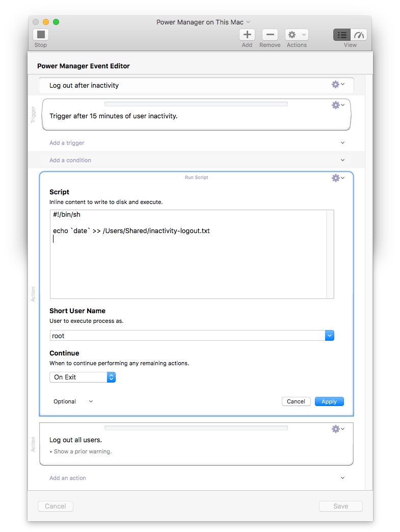Click the trigger card drag handle bar
Image resolution: width=400 pixels, height=532 pixels.
point(196,104)
